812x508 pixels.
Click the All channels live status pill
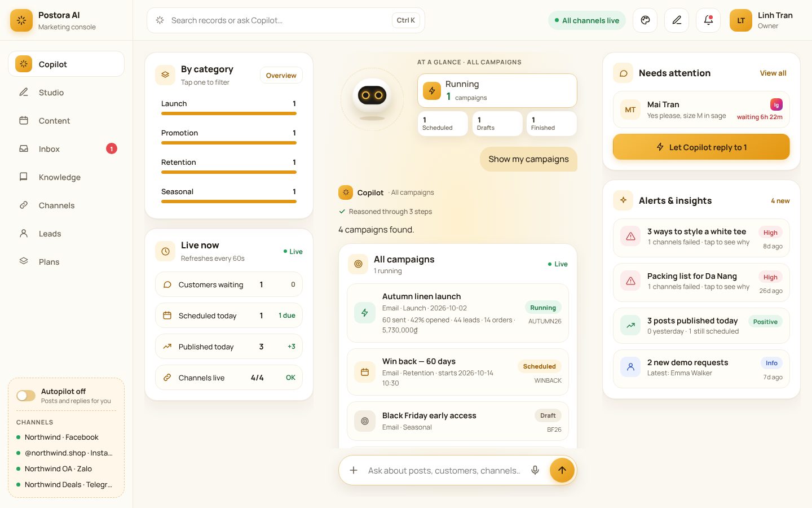(x=586, y=20)
